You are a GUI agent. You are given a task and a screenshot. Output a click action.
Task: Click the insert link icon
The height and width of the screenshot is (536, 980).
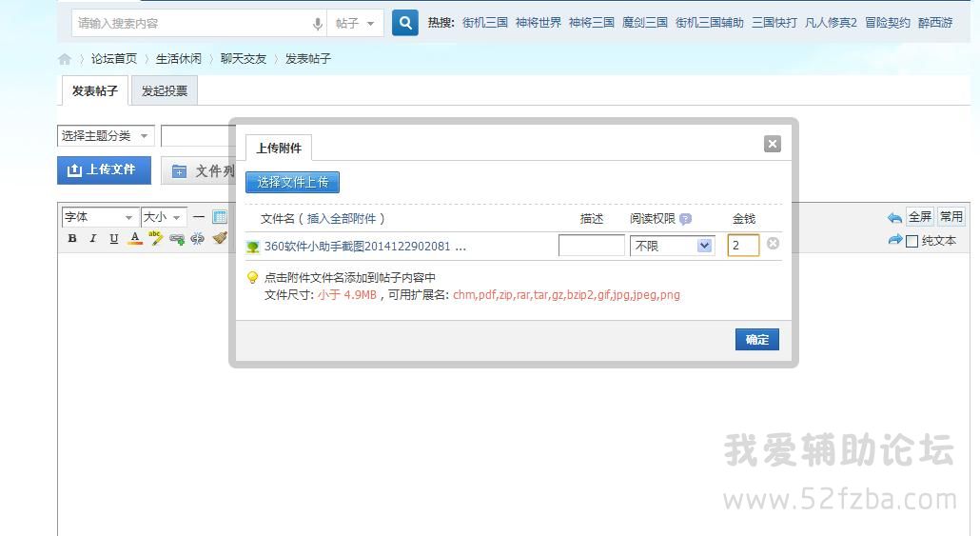(177, 238)
